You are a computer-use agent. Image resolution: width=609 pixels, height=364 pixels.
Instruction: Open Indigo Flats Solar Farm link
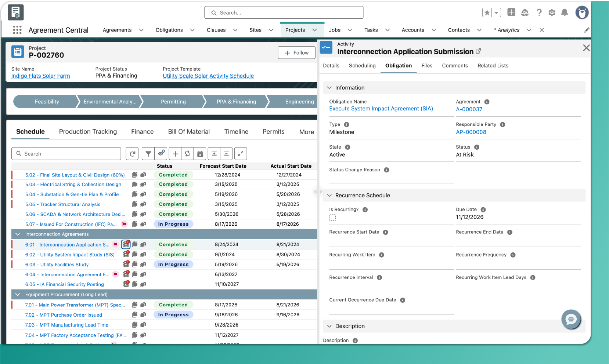click(40, 76)
